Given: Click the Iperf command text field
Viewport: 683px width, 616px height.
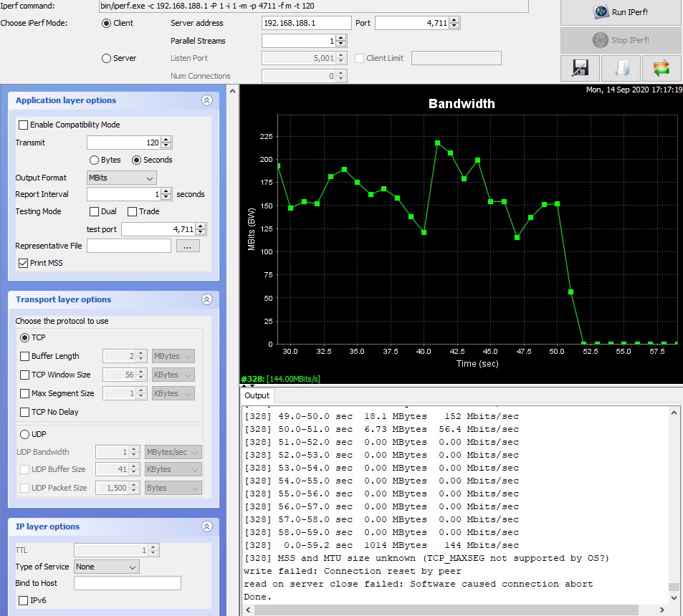Looking at the screenshot, I should pyautogui.click(x=314, y=6).
